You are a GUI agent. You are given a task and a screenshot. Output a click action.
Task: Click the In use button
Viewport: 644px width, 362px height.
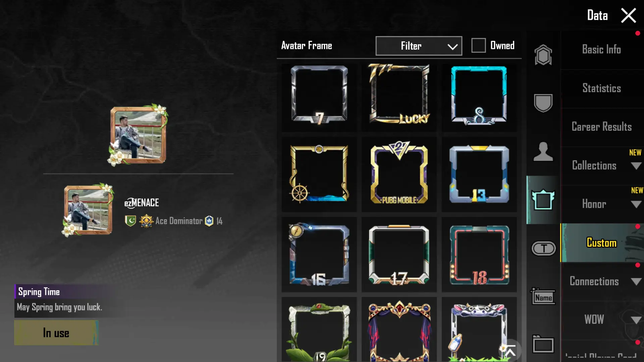56,333
